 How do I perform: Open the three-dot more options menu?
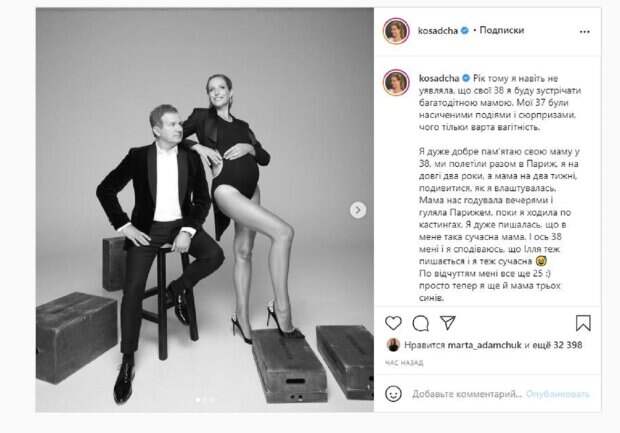click(584, 32)
